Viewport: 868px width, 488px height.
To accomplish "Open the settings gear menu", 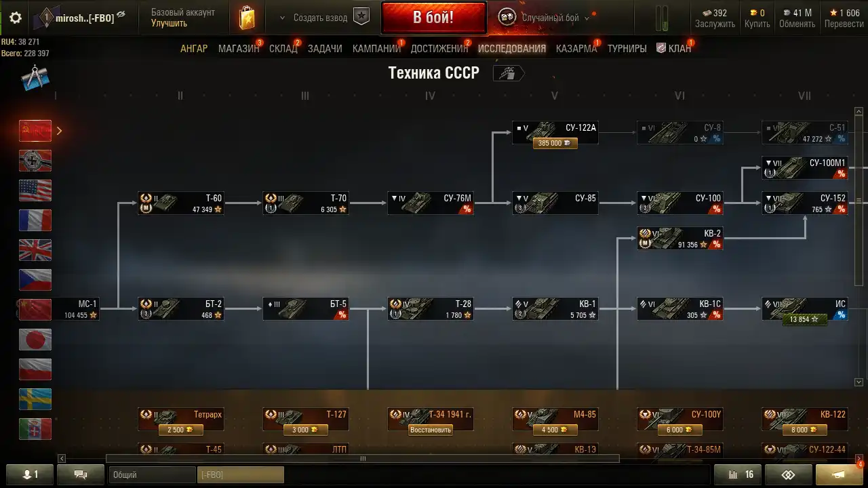I will coord(16,18).
